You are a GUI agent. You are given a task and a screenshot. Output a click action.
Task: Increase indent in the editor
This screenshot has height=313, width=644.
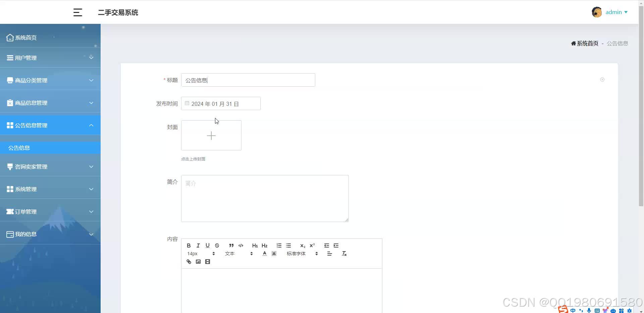[336, 245]
